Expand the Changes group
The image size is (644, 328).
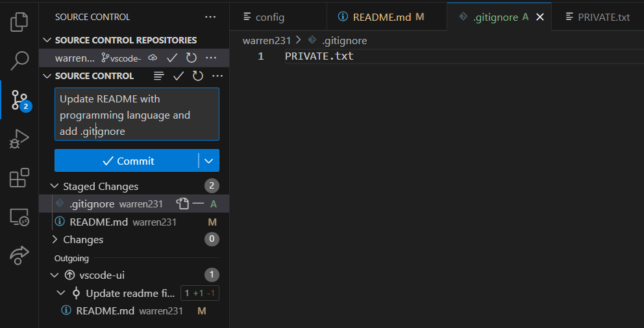55,239
